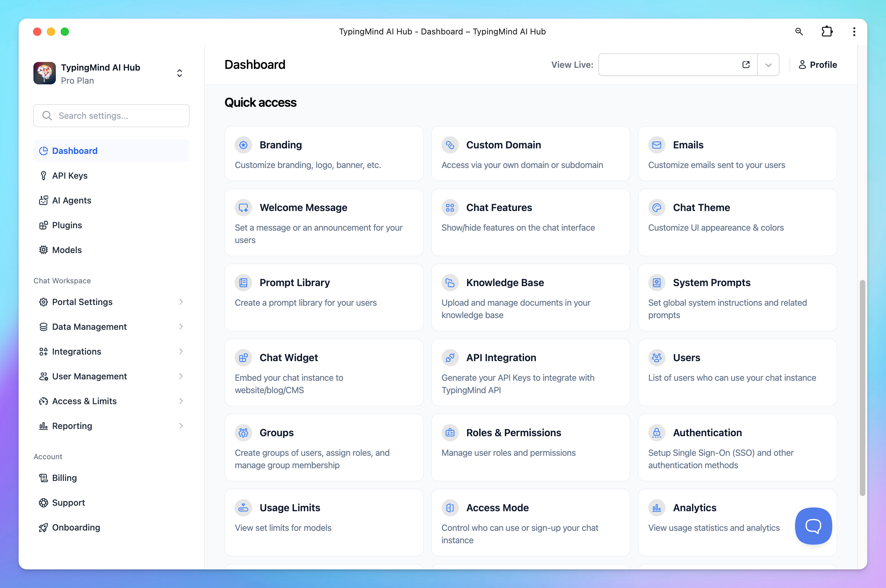Click the Authentication lock icon
886x588 pixels.
pos(656,432)
